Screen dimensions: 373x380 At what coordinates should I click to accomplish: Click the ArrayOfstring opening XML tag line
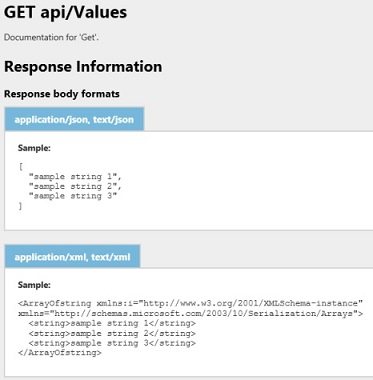pos(190,304)
